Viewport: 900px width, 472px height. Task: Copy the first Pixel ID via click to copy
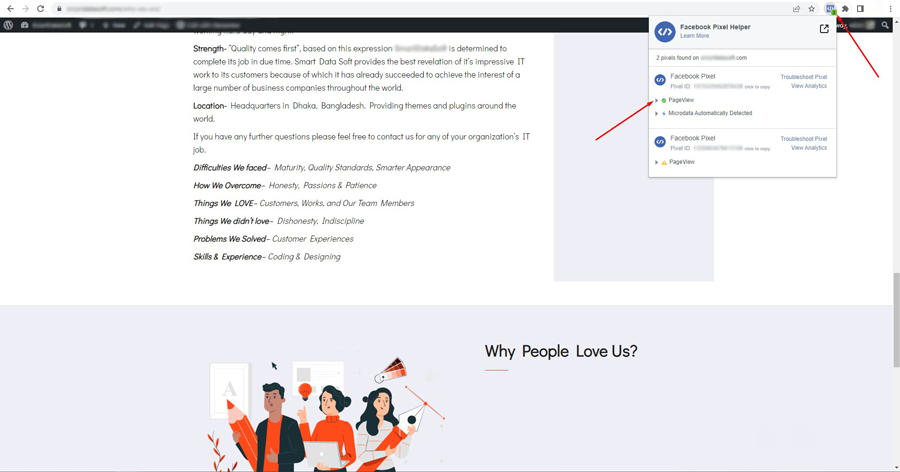[x=757, y=87]
